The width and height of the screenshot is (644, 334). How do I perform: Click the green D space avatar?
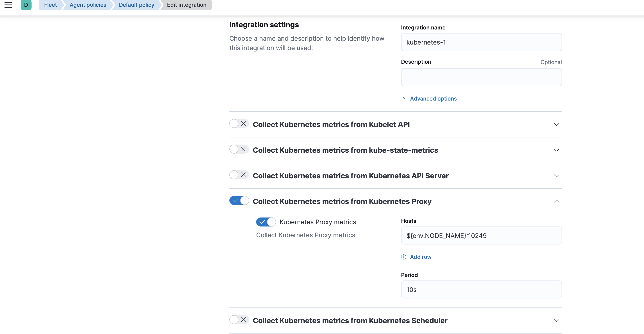click(26, 5)
